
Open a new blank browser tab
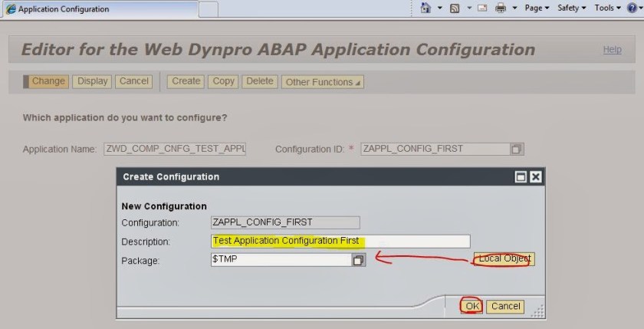coord(209,9)
